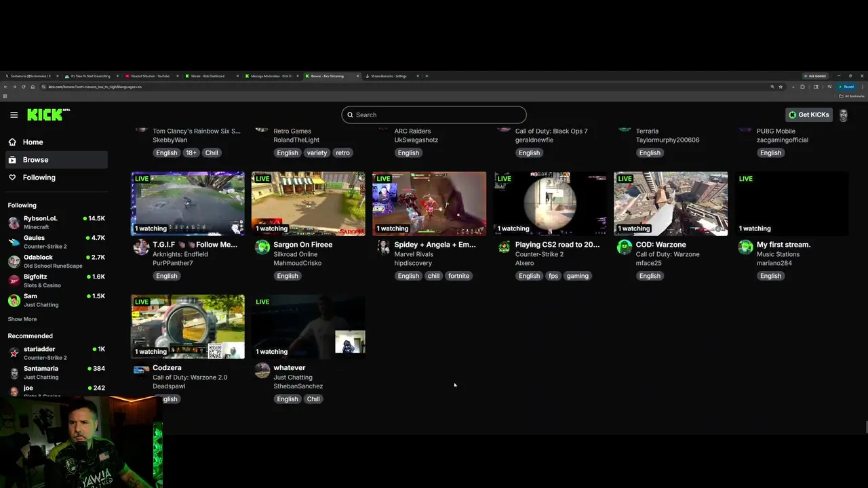Click the Paused profile button
Screen dimensions: 868x488
point(846,87)
